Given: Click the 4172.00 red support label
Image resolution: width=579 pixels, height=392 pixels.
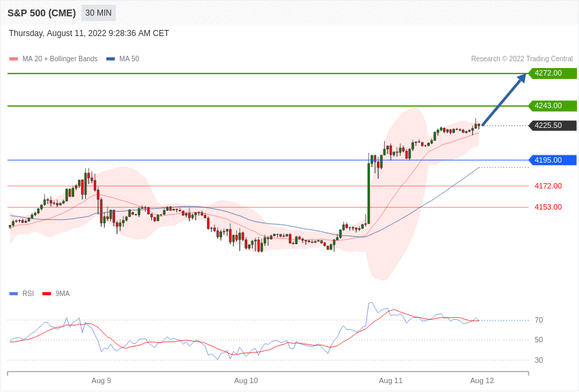Looking at the screenshot, I should click(x=548, y=186).
